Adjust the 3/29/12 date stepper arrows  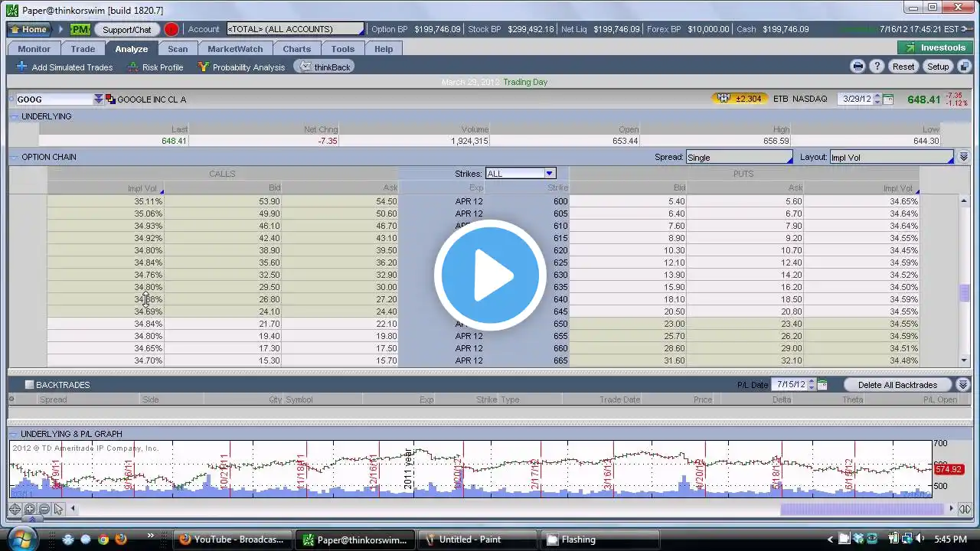877,99
